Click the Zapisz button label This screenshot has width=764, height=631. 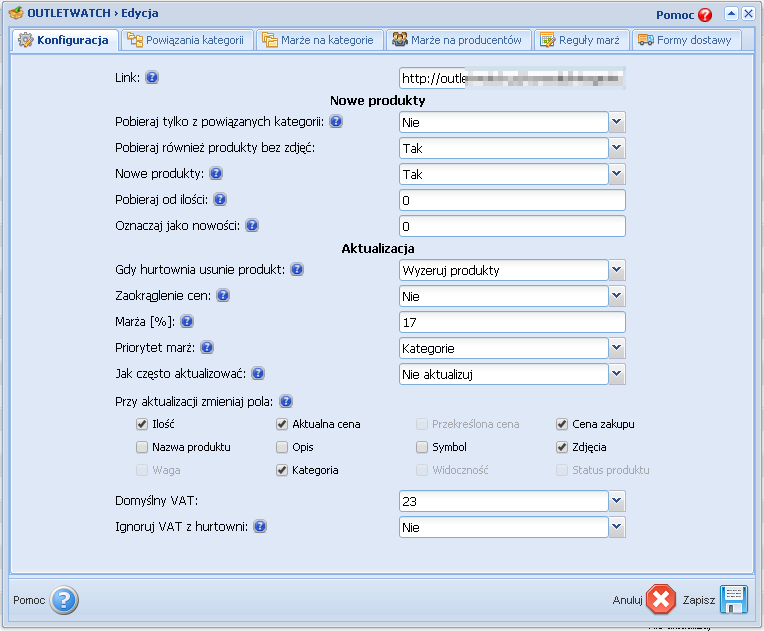point(699,600)
